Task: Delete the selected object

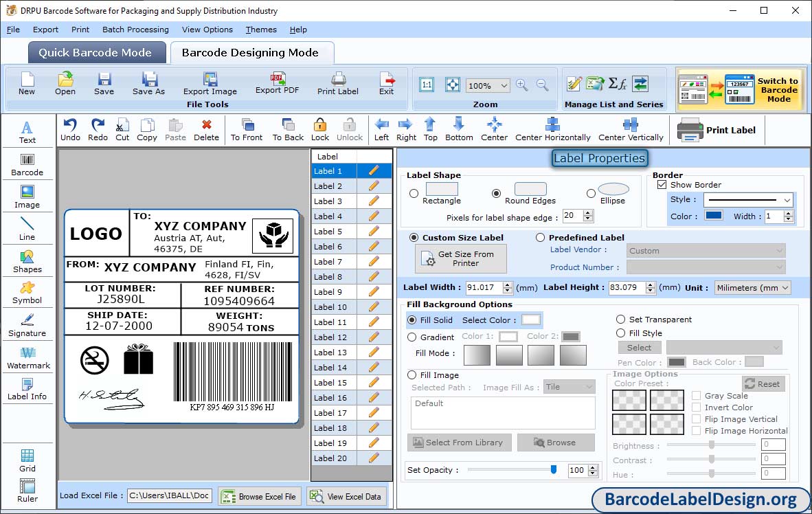Action: tap(206, 130)
